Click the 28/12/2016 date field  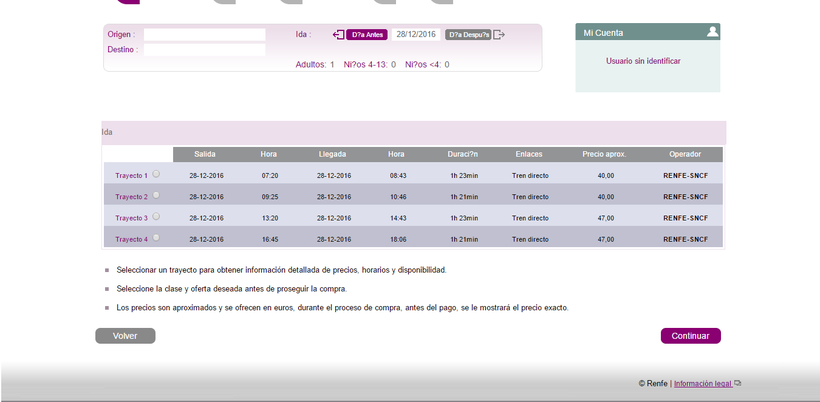(416, 34)
